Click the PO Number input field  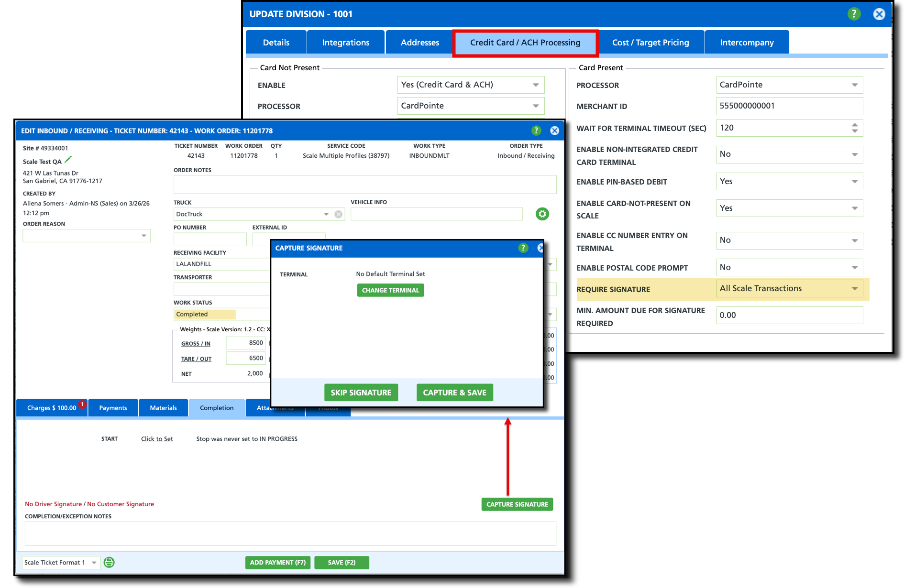pos(210,239)
